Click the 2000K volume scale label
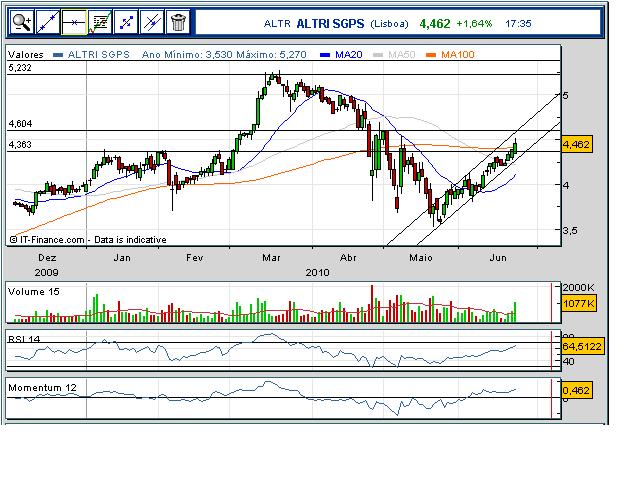The image size is (640, 480). click(x=579, y=288)
